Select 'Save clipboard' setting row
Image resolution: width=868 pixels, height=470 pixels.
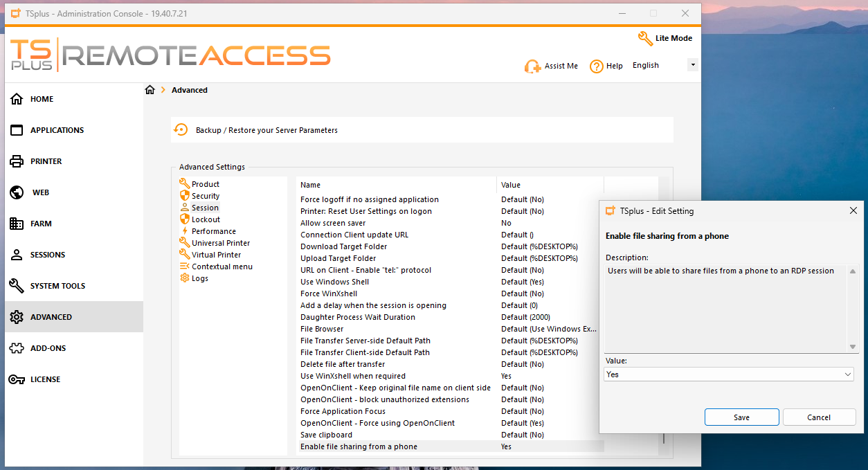click(450, 435)
